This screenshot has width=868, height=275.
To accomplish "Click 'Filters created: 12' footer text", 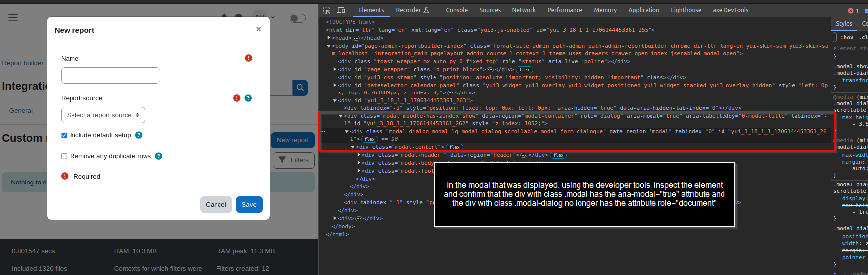I will click(242, 268).
